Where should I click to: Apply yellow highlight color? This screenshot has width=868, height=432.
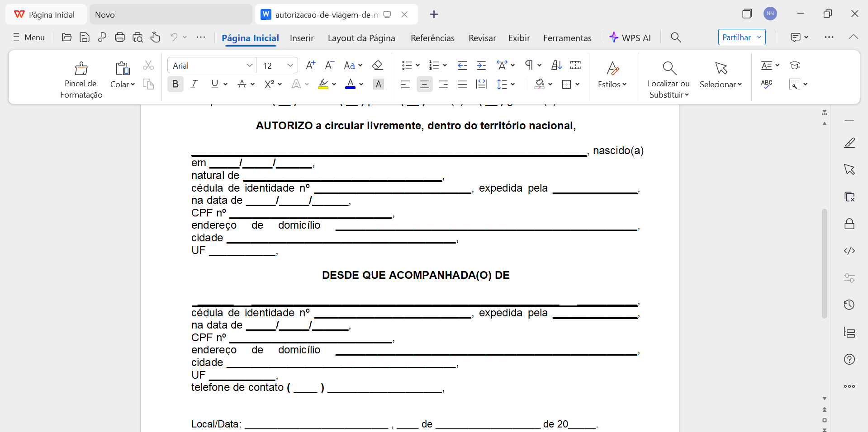point(323,84)
